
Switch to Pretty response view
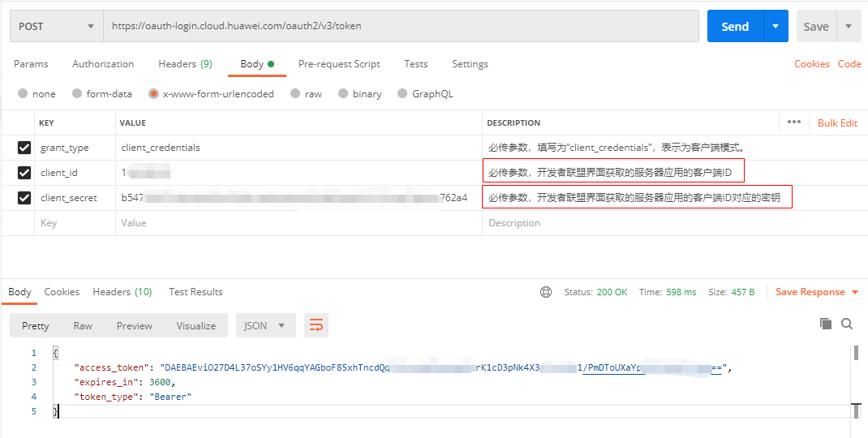(36, 325)
